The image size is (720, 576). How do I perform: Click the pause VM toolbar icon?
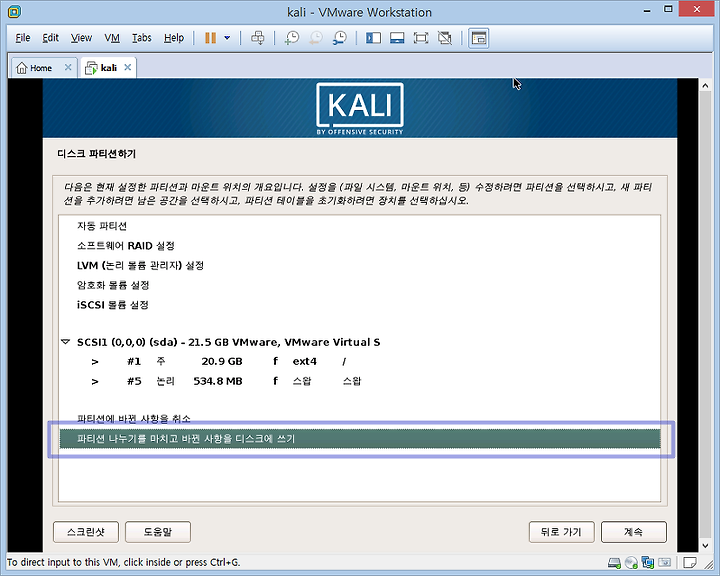(x=210, y=38)
